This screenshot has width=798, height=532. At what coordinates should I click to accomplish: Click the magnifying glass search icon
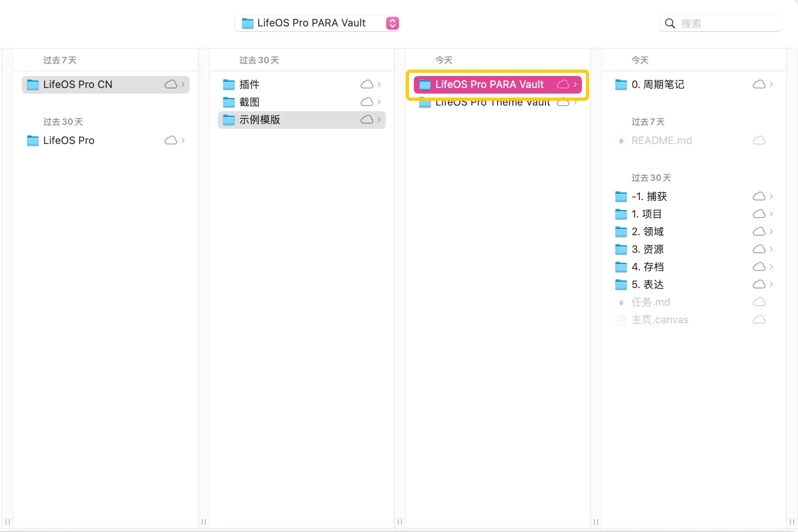click(670, 24)
